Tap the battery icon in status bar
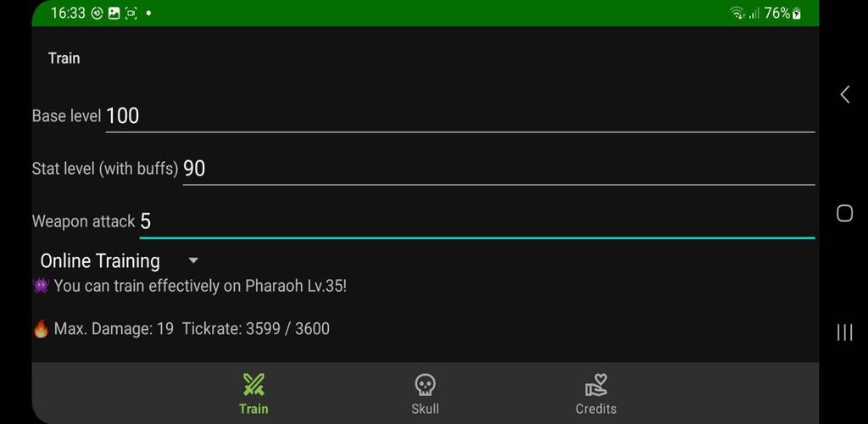868x424 pixels. click(x=797, y=14)
